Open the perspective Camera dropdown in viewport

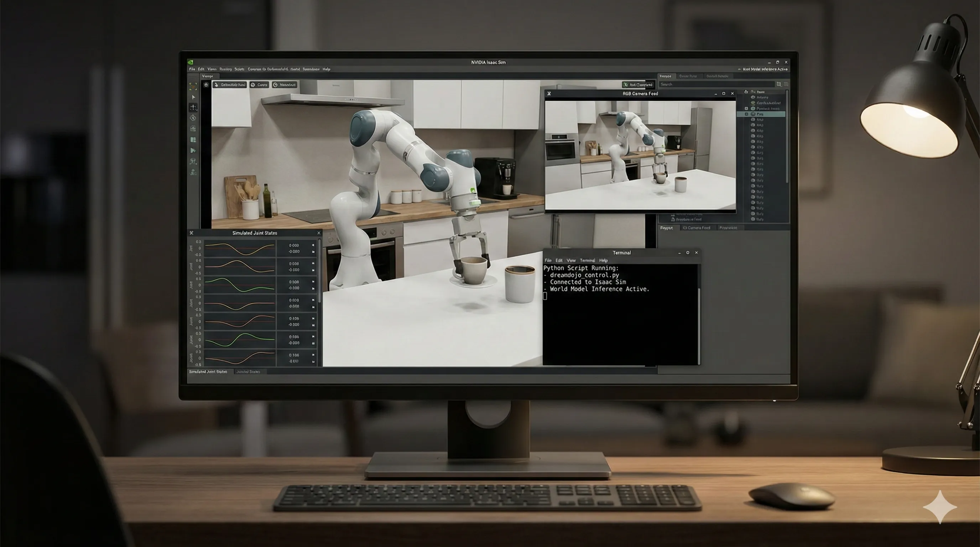(x=260, y=85)
